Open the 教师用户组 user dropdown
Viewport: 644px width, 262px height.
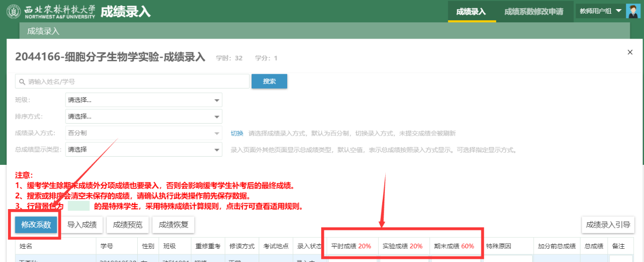pyautogui.click(x=600, y=11)
